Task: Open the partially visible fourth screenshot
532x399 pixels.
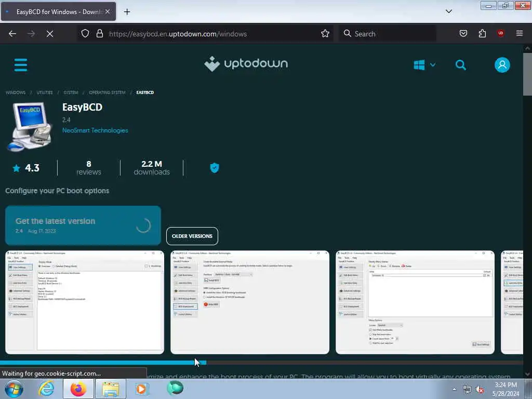Action: pyautogui.click(x=512, y=302)
